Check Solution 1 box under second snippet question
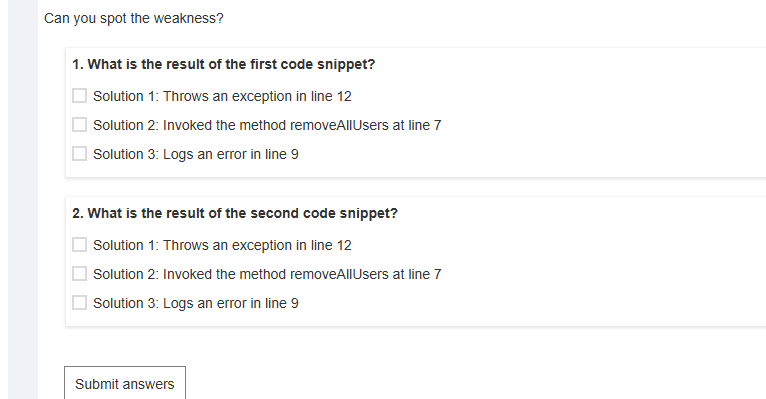This screenshot has height=399, width=766. pyautogui.click(x=79, y=245)
